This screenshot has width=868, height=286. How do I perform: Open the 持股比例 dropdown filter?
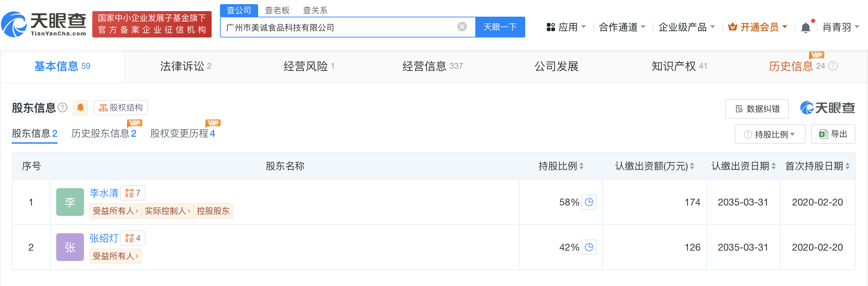pos(770,134)
